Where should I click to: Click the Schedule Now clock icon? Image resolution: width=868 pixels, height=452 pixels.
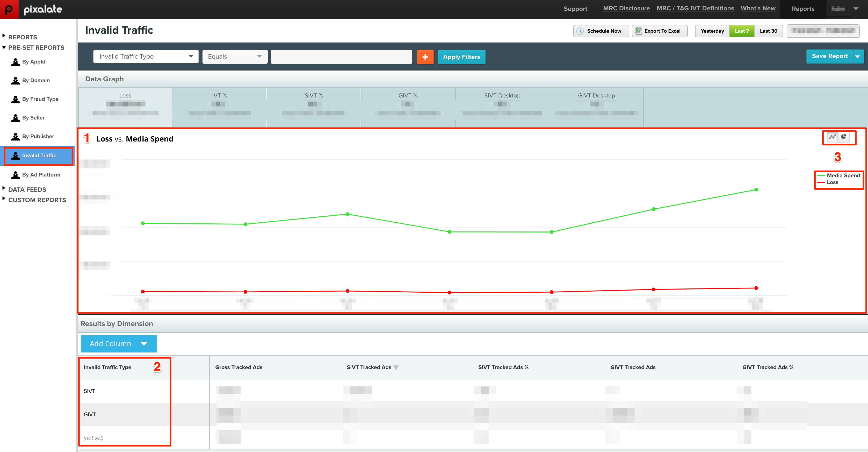[x=580, y=31]
